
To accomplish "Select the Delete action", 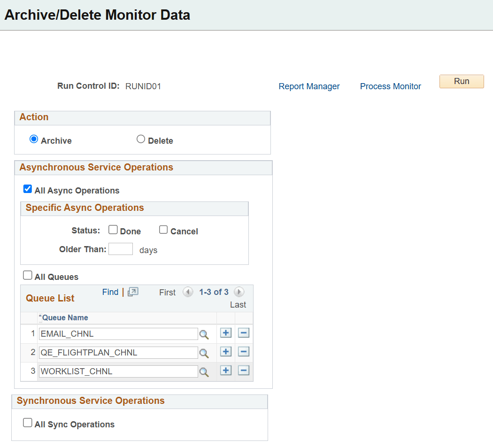I will point(141,139).
